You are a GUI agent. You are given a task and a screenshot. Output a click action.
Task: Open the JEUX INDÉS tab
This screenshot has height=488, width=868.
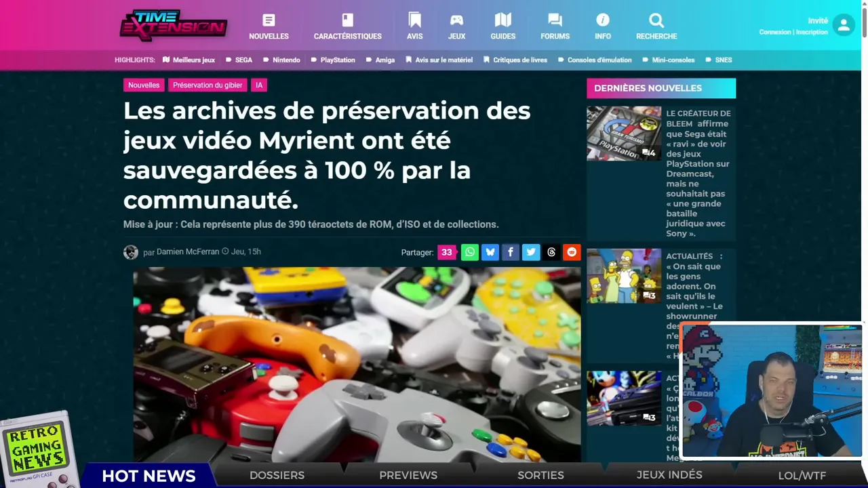tap(669, 475)
